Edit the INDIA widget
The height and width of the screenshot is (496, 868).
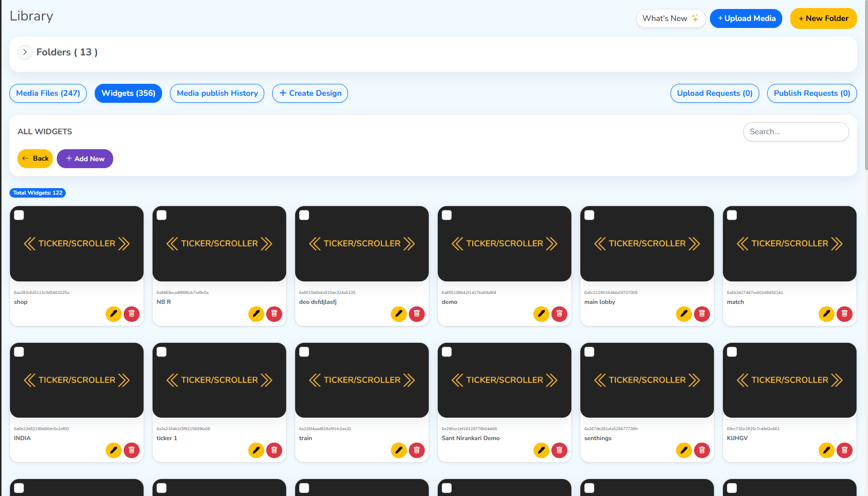point(114,450)
